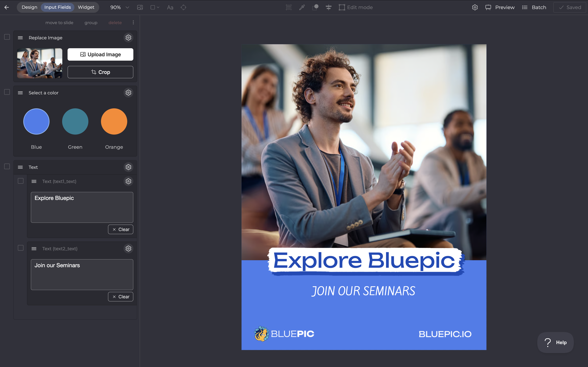Click the align objects icon
The image size is (588, 367).
pos(328,7)
